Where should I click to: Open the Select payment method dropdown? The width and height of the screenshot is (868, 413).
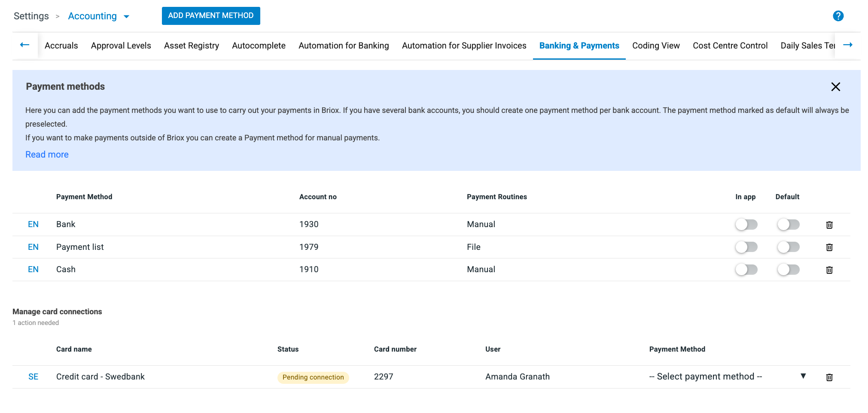(x=727, y=377)
